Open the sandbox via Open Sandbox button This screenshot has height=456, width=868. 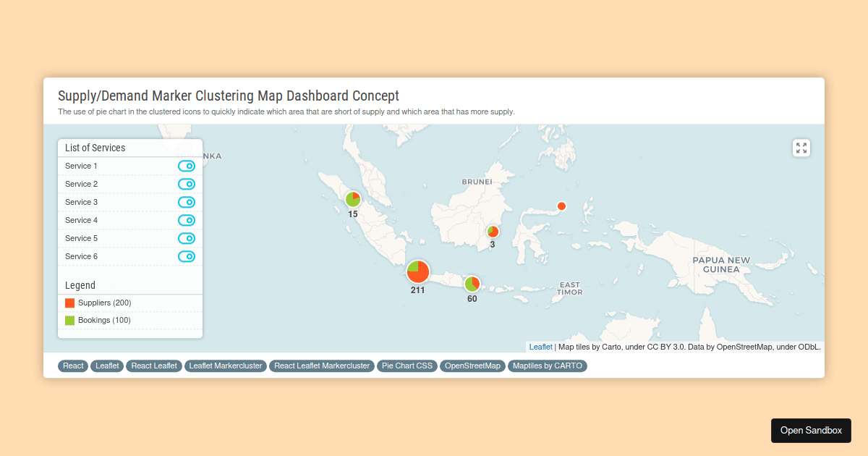point(811,430)
